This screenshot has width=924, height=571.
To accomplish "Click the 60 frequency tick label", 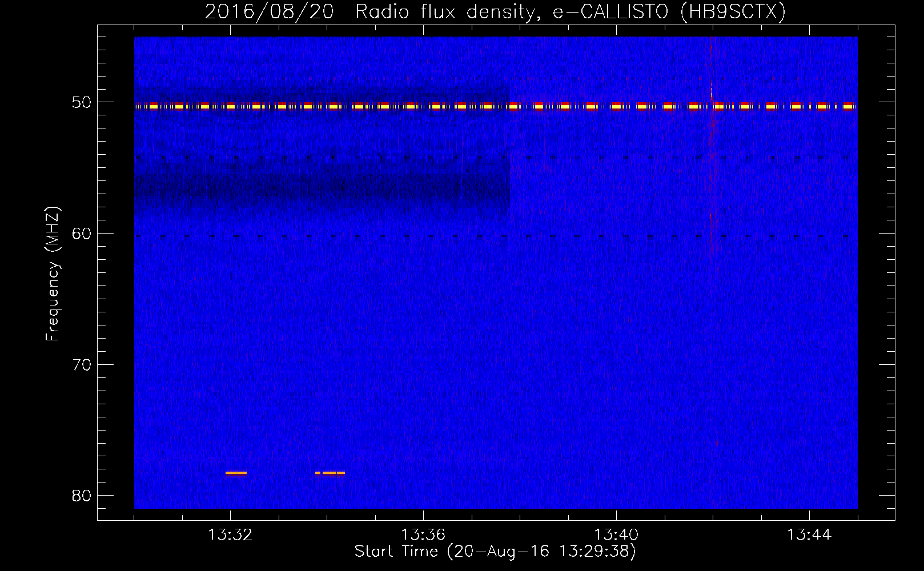I will click(x=82, y=234).
